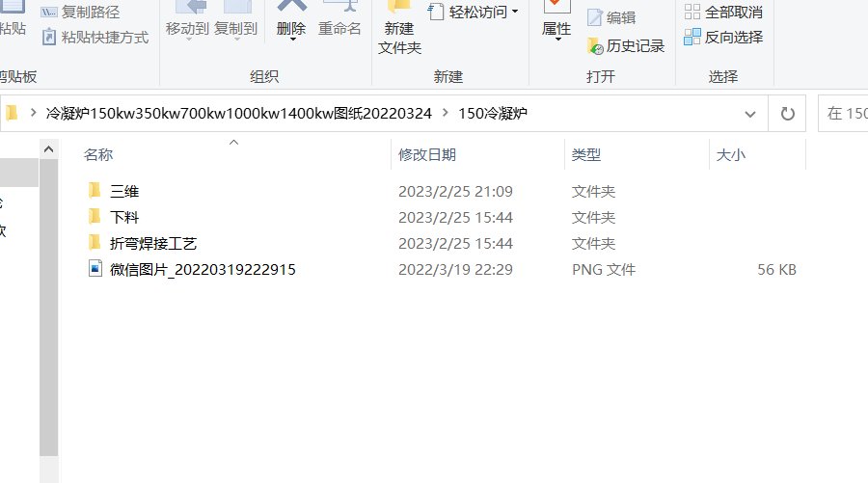
Task: Click the 编辑 edit button
Action: [x=611, y=17]
